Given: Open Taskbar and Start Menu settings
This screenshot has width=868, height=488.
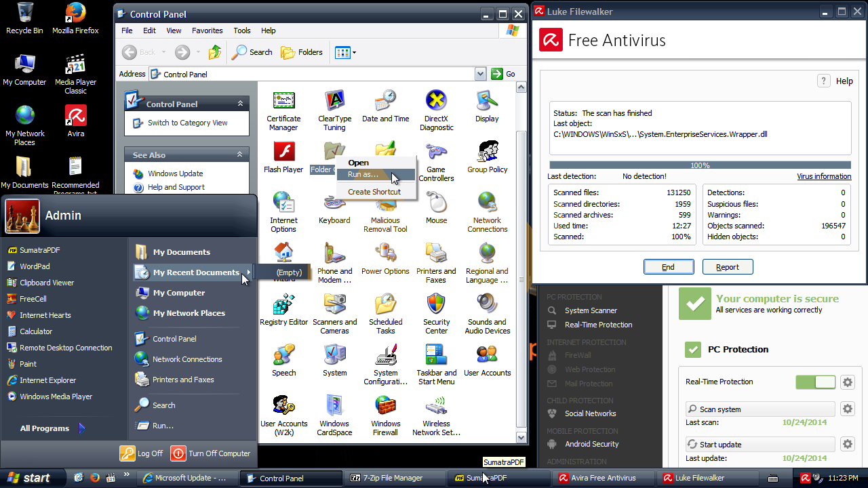Looking at the screenshot, I should coord(436,365).
